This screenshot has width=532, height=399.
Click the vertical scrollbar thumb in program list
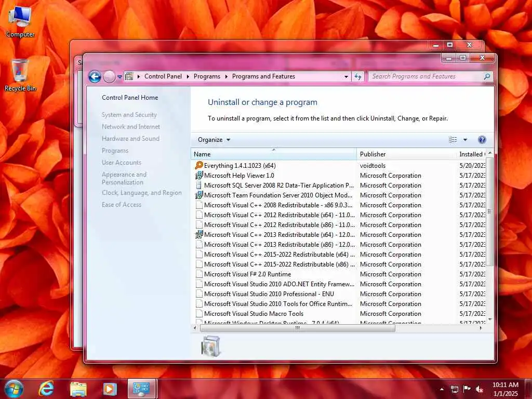click(x=489, y=211)
